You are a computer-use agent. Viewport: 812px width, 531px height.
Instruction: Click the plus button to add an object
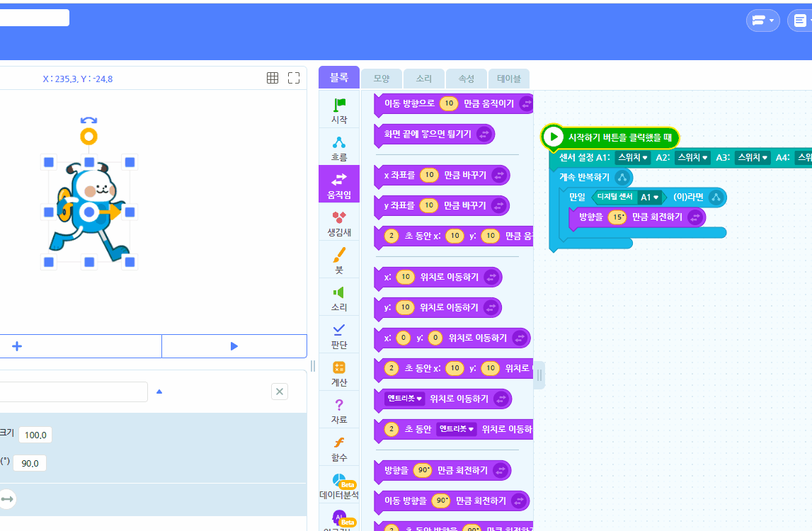(17, 346)
